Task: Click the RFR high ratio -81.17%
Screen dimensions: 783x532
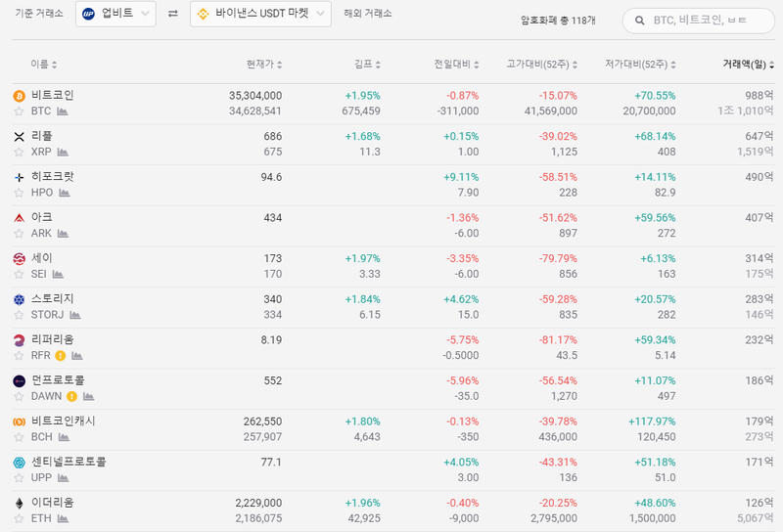Action: (558, 340)
